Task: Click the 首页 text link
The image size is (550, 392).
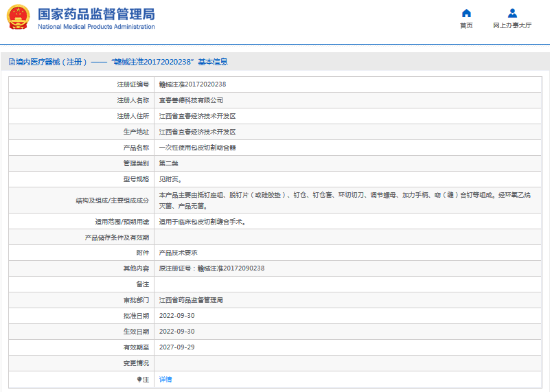Action: pyautogui.click(x=466, y=25)
